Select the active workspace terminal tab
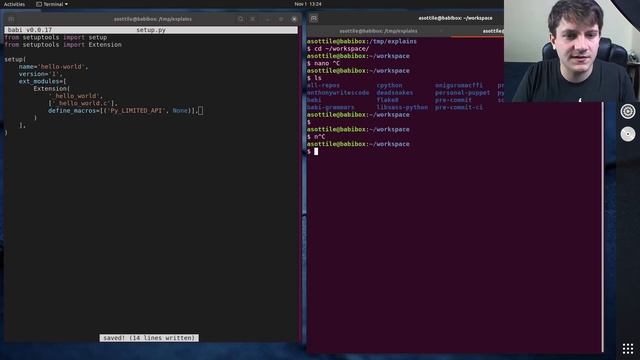Screen dimensions: 640x360 478,31
